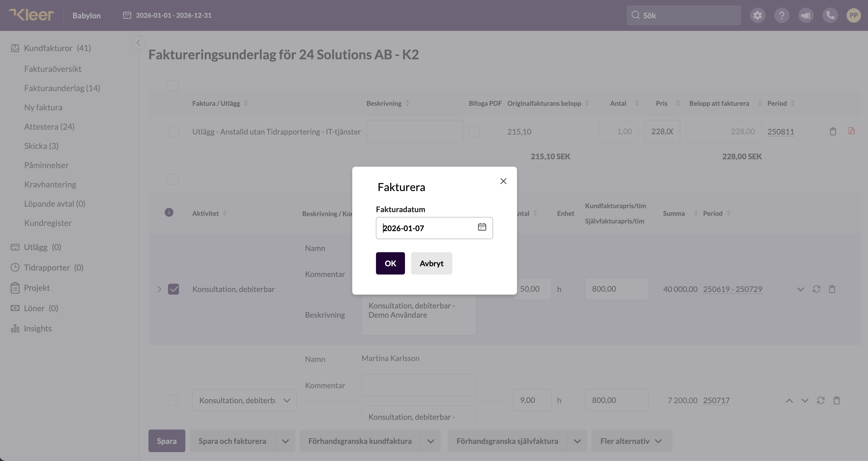Refresh the 7 200,00 row
Viewport: 868px width, 461px height.
821,400
